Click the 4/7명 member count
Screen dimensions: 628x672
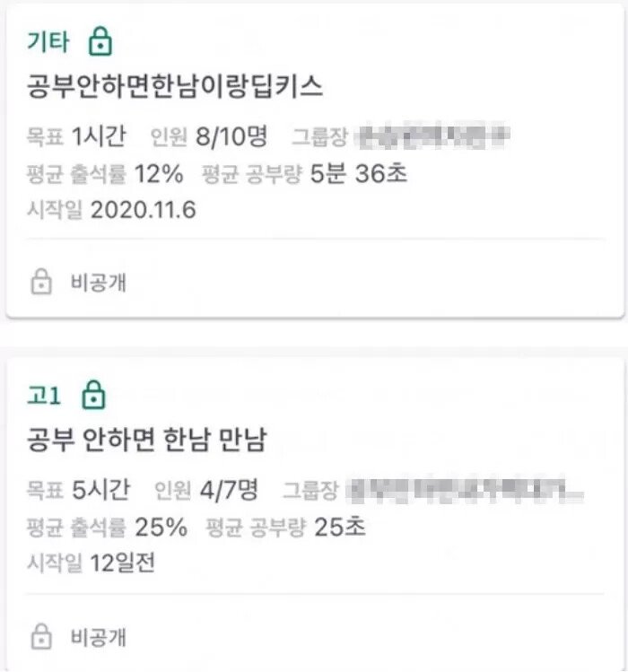click(227, 490)
